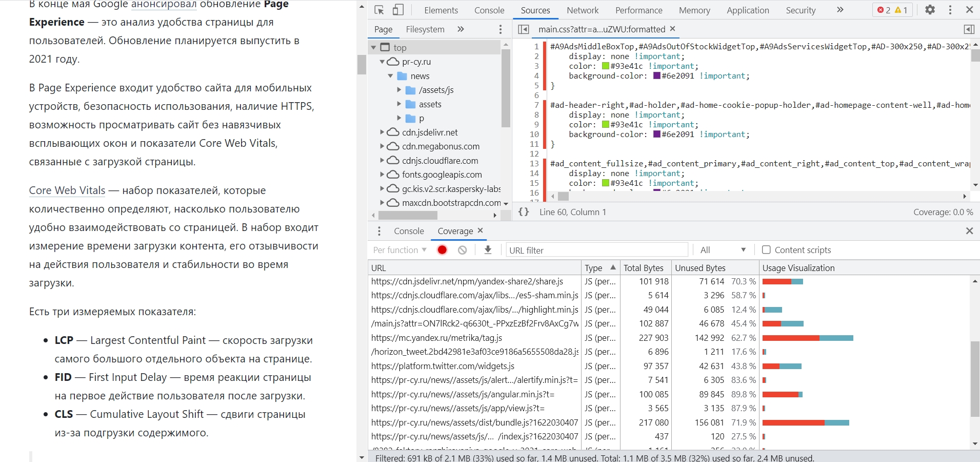Show more DevTools tabs chevron
The height and width of the screenshot is (462, 980).
coord(840,10)
